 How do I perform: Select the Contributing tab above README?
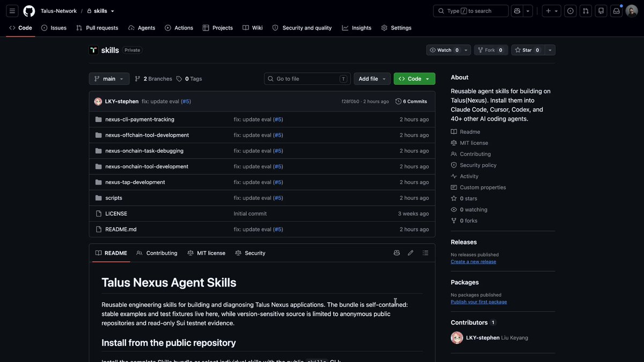(157, 253)
